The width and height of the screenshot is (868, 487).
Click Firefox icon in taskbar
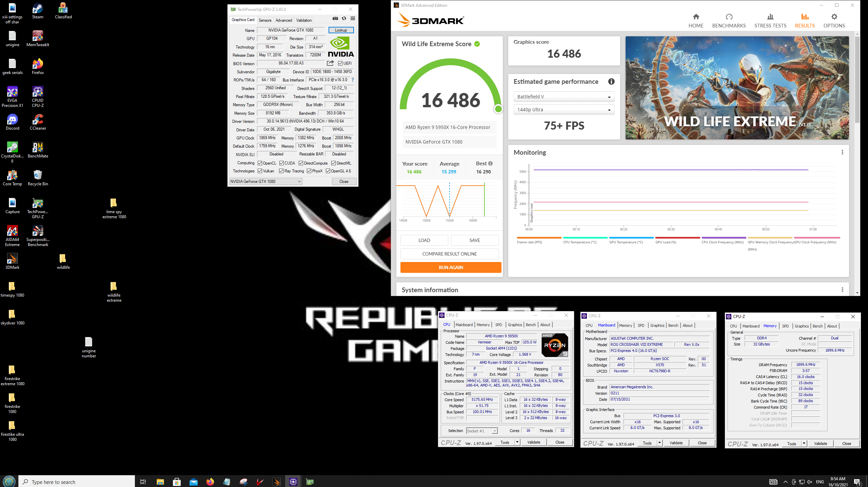(x=210, y=482)
